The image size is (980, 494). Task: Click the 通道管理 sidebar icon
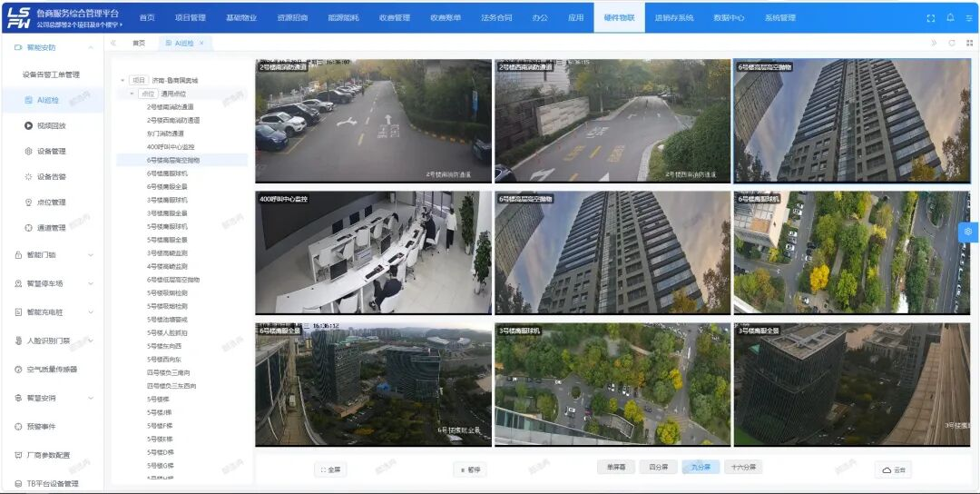[28, 228]
